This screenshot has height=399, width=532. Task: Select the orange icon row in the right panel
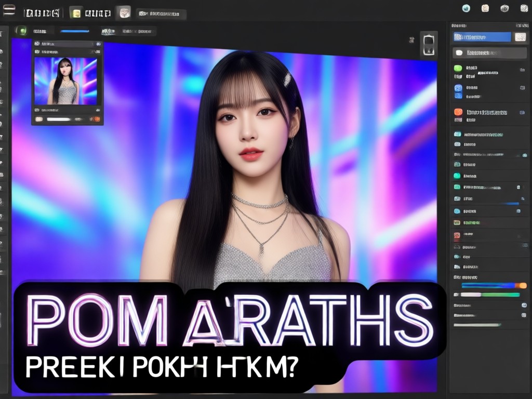point(489,112)
